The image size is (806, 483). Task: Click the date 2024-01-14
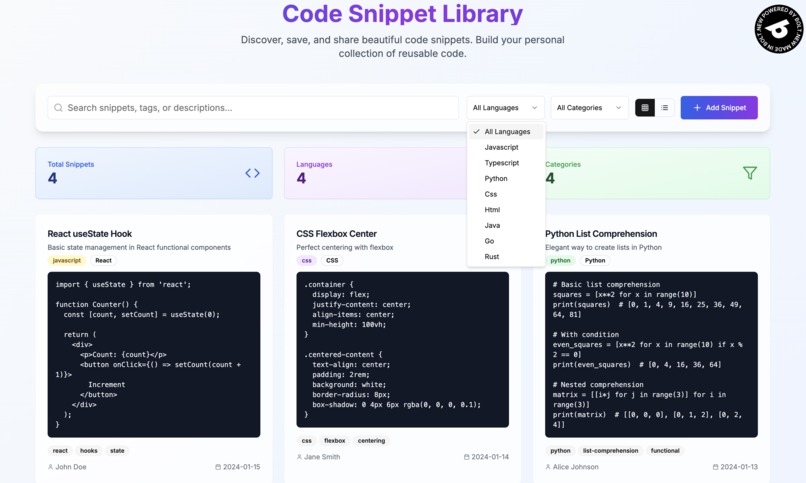coord(490,457)
